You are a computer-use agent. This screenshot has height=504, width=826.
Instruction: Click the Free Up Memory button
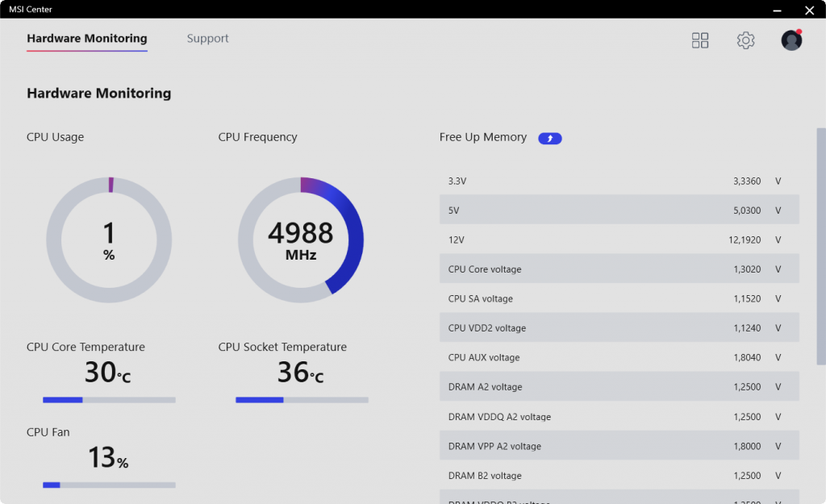(x=550, y=138)
